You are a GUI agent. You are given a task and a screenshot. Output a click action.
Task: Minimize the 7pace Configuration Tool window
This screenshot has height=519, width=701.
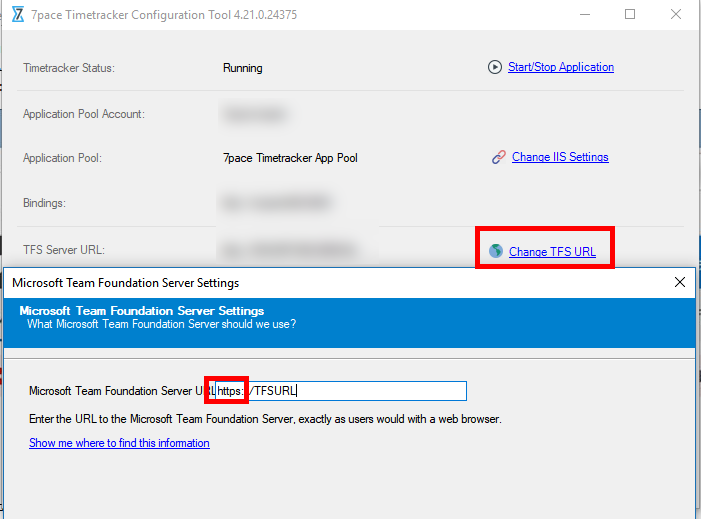(585, 14)
